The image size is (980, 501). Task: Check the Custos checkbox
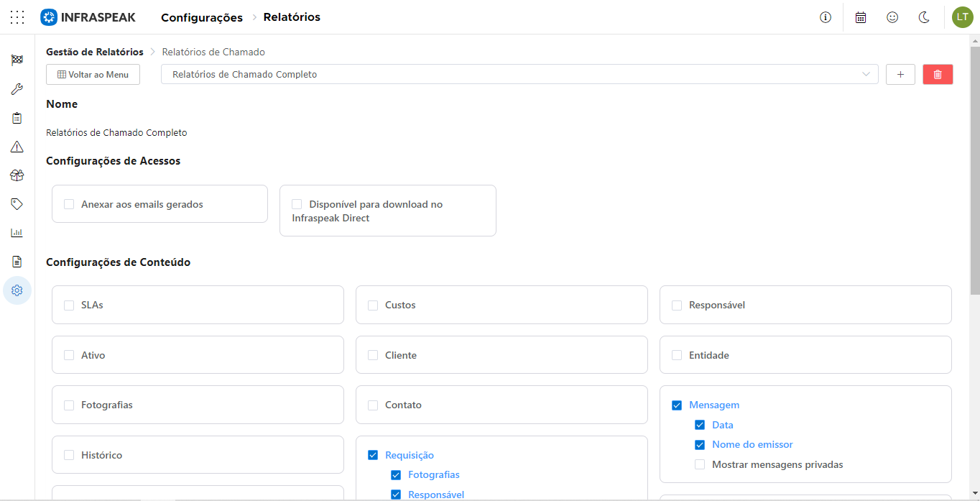tap(373, 305)
